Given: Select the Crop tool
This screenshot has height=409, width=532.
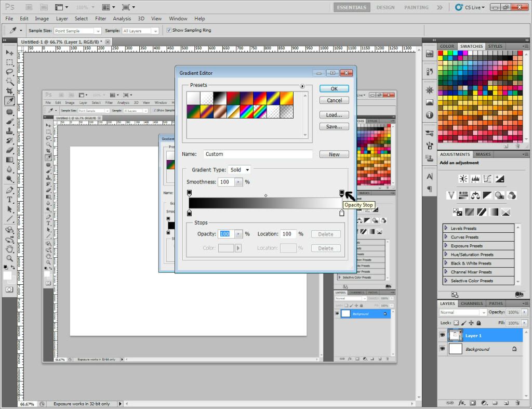Looking at the screenshot, I should [x=9, y=91].
